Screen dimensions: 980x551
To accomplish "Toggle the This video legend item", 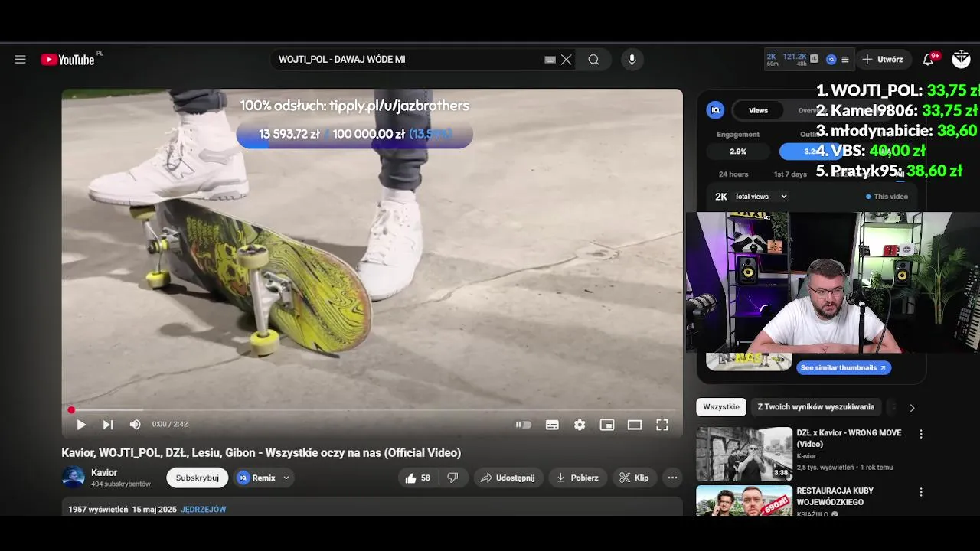I will coord(887,197).
